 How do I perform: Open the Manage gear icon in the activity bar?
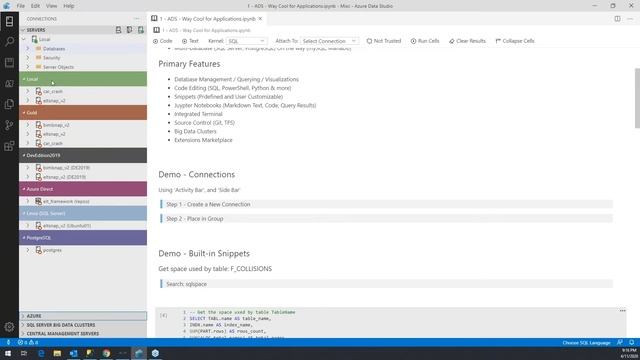click(x=9, y=327)
